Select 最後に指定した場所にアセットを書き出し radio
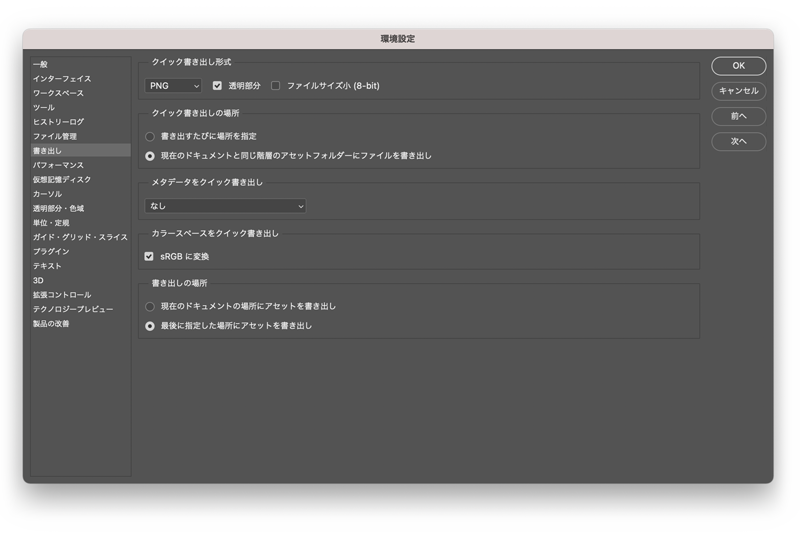Viewport: 800px width, 541px height. pos(150,325)
